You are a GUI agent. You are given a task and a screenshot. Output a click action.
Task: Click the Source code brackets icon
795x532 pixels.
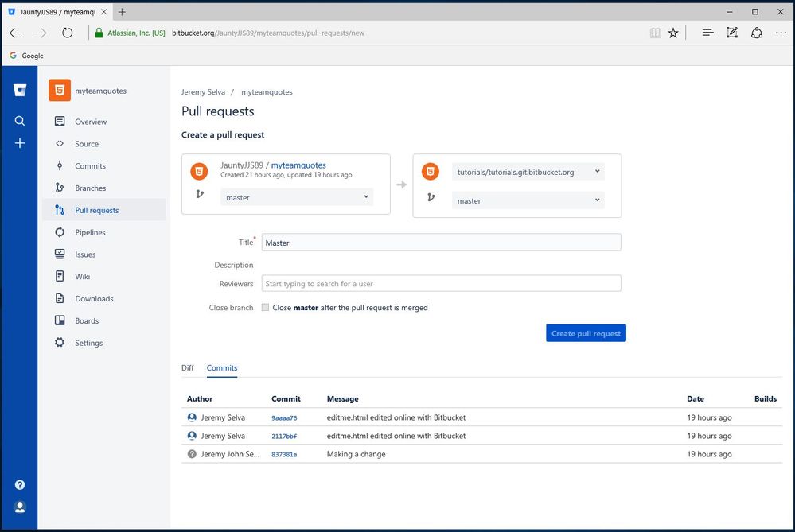tap(60, 143)
